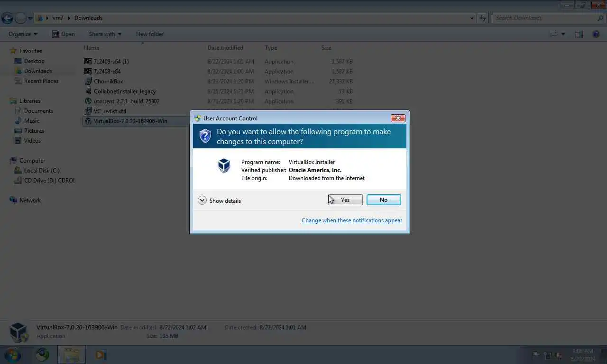Select CollabnetInstaller_legacy file icon
607x364 pixels.
click(88, 91)
